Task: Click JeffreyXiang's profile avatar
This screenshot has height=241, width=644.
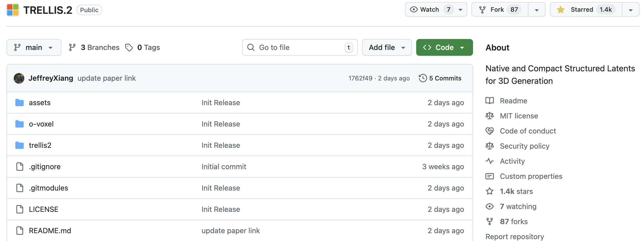Action: pos(19,78)
